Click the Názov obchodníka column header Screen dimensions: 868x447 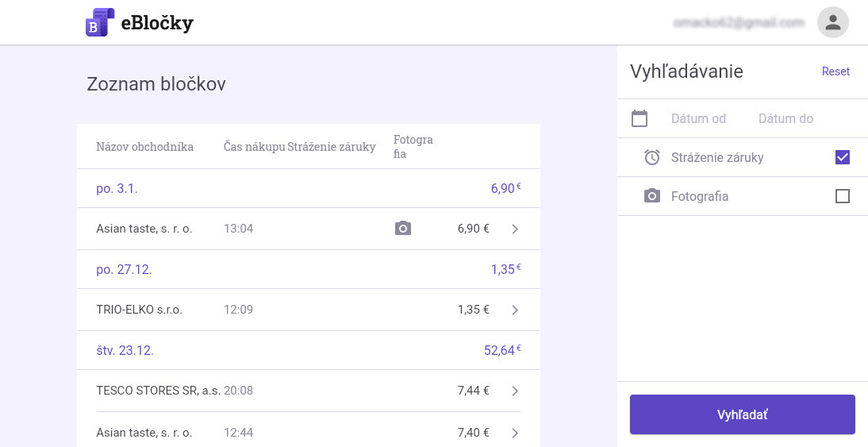144,147
